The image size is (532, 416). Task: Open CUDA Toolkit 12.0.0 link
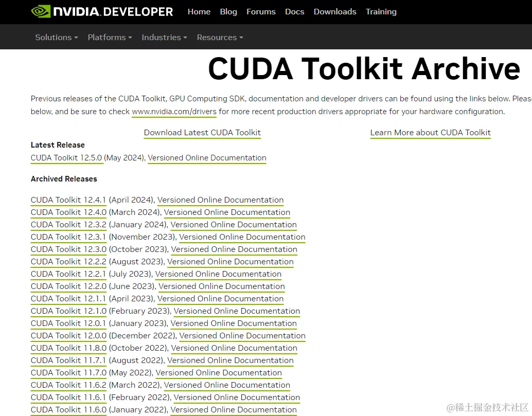[68, 336]
